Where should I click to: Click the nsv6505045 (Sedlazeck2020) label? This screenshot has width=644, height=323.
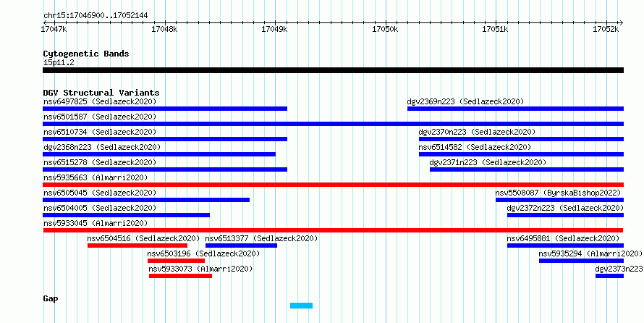point(100,193)
